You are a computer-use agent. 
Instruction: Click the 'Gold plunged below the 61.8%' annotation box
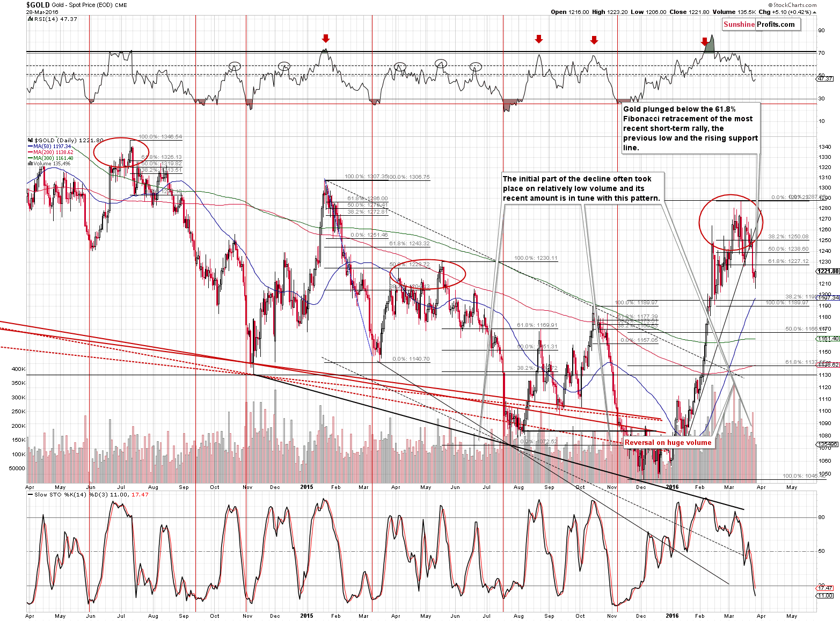690,128
